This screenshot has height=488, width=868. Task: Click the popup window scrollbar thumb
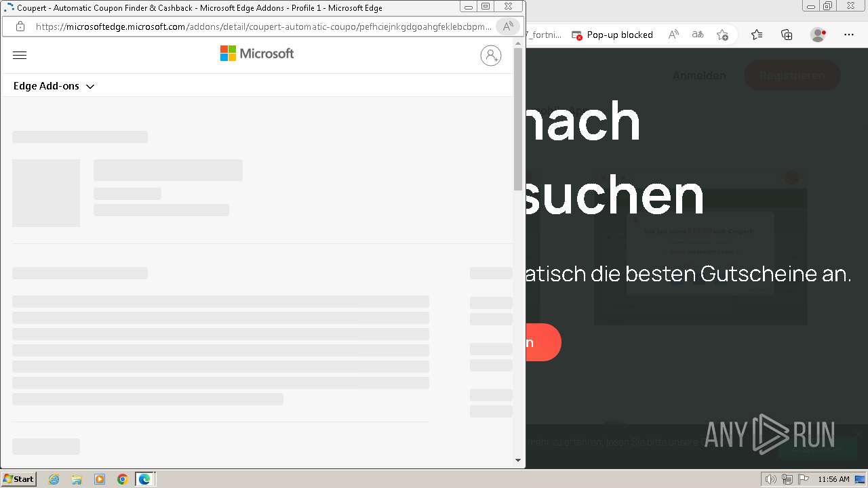(518, 119)
